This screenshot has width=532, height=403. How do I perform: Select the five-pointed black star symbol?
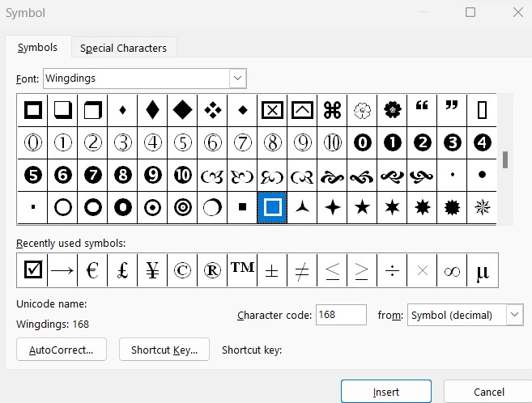pyautogui.click(x=363, y=207)
